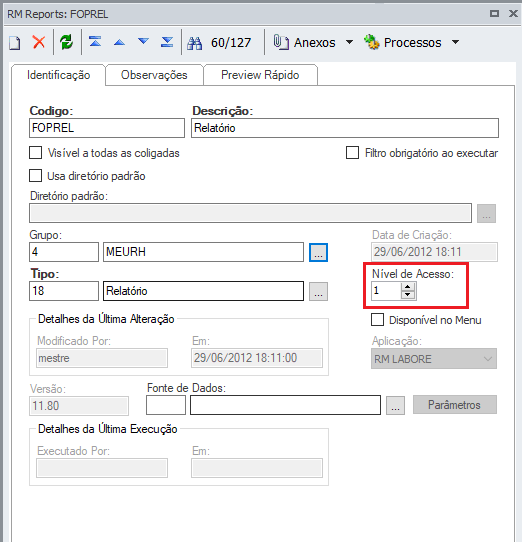The image size is (523, 542).
Task: Click the Nível de Acesso value field
Action: (386, 291)
